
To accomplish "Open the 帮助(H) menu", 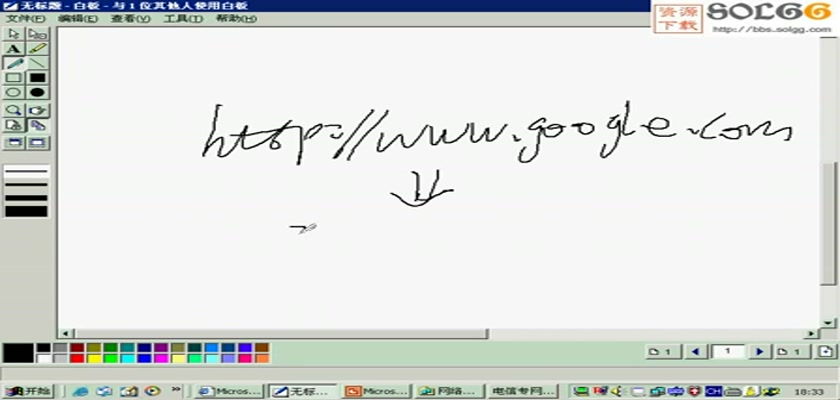I will pos(236,19).
